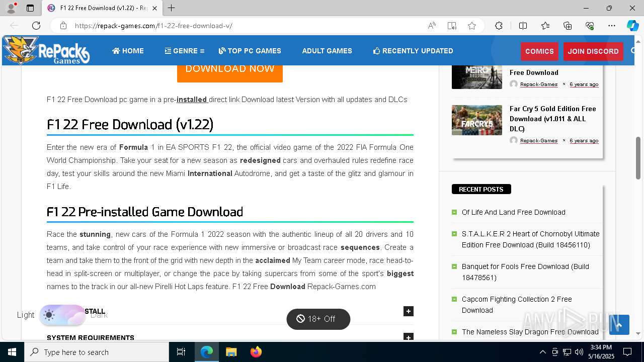Open a new browser tab
Image resolution: width=644 pixels, height=362 pixels.
click(172, 8)
